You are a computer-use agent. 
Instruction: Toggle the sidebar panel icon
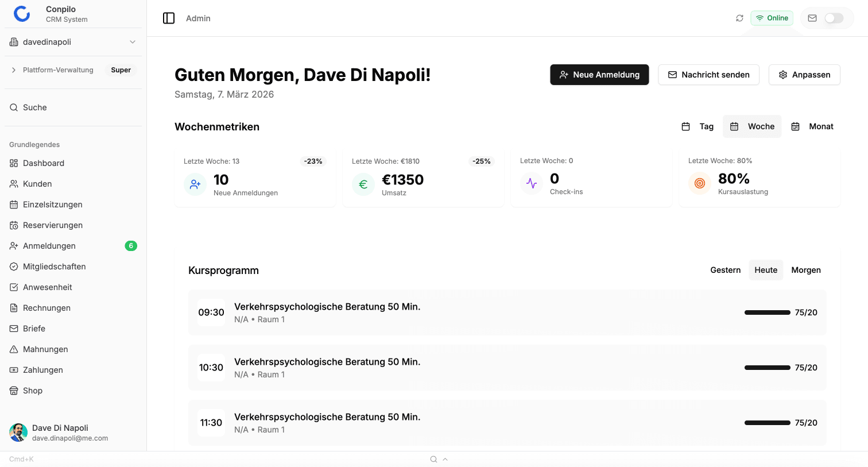(169, 18)
